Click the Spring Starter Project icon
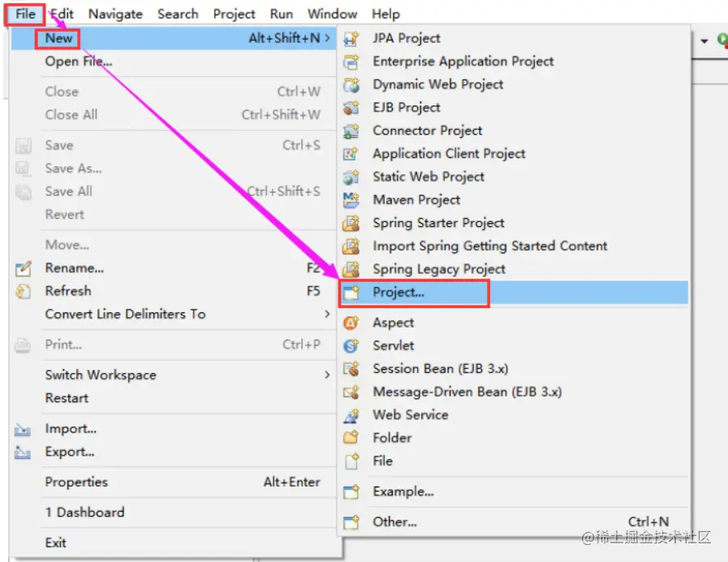 pos(351,223)
